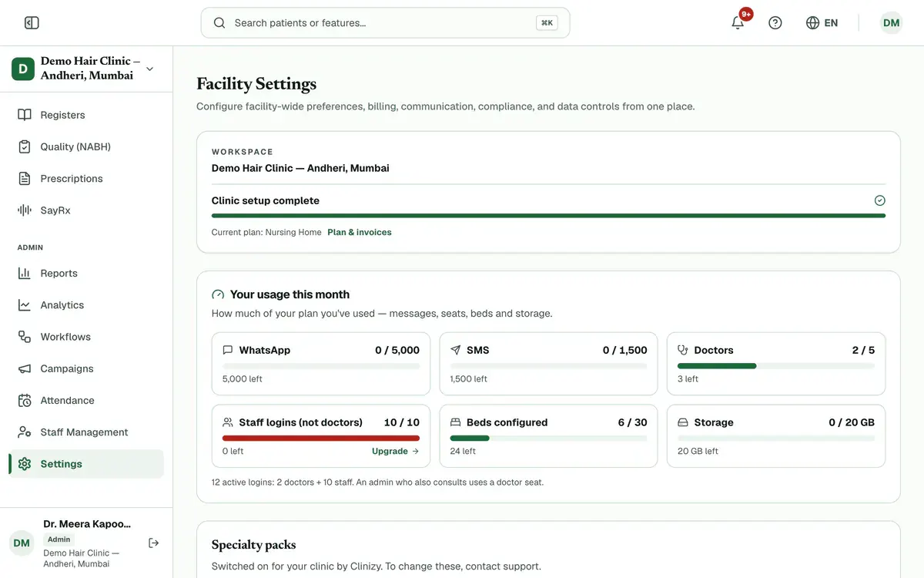This screenshot has height=578, width=924.
Task: Expand the Demo Hair Clinic facility switcher
Action: pyautogui.click(x=86, y=69)
